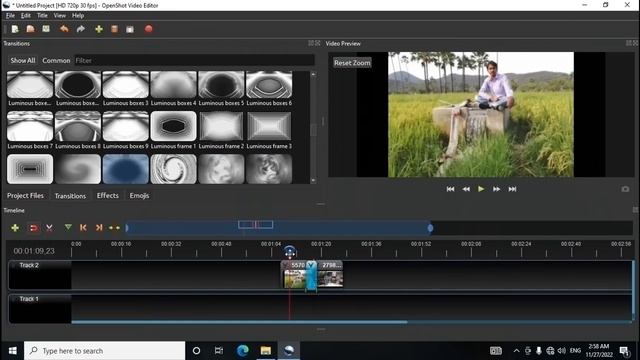
Task: Click the transitions list scroll down arrow
Action: 313,180
